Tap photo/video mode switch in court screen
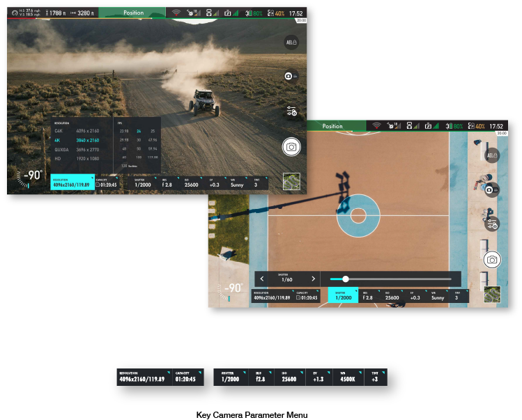 tap(492, 189)
